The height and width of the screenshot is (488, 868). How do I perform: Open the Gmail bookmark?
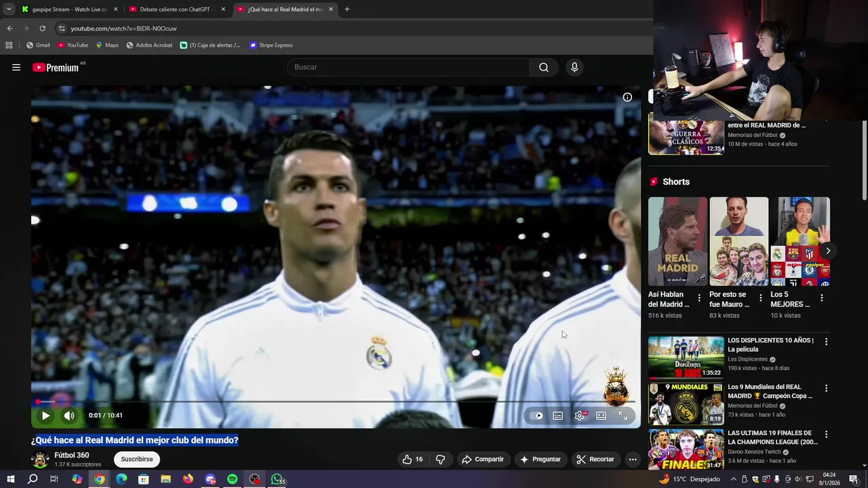38,45
